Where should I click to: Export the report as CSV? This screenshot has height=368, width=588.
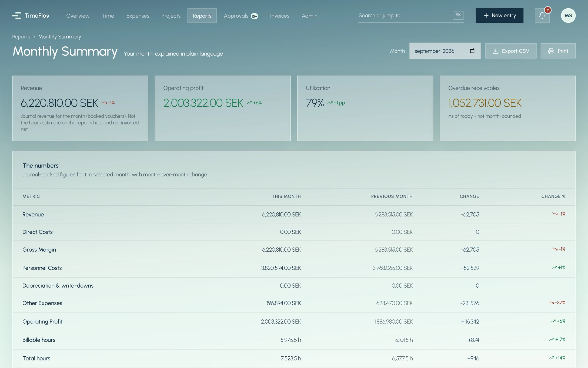511,51
